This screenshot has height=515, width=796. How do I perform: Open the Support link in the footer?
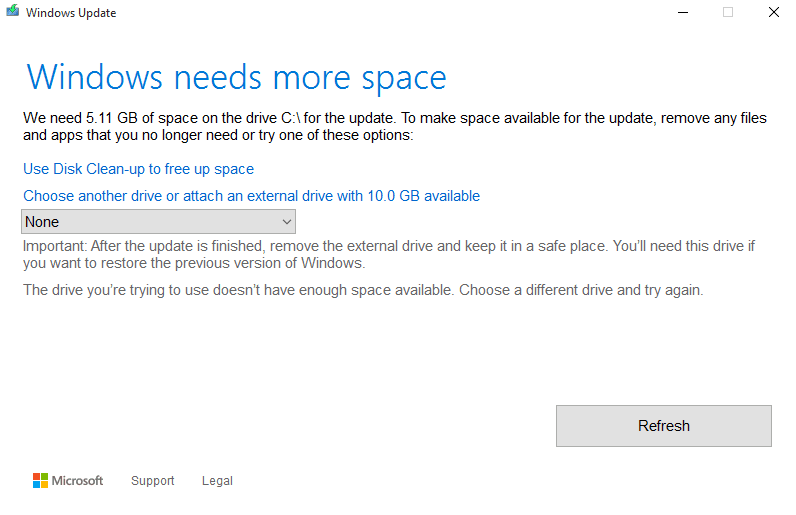click(x=153, y=481)
